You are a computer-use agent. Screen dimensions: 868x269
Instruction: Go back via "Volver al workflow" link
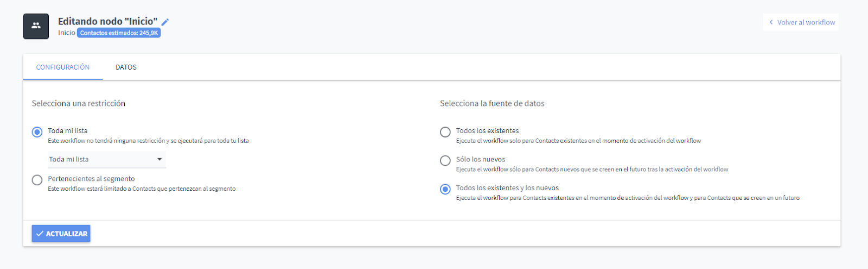click(x=806, y=22)
